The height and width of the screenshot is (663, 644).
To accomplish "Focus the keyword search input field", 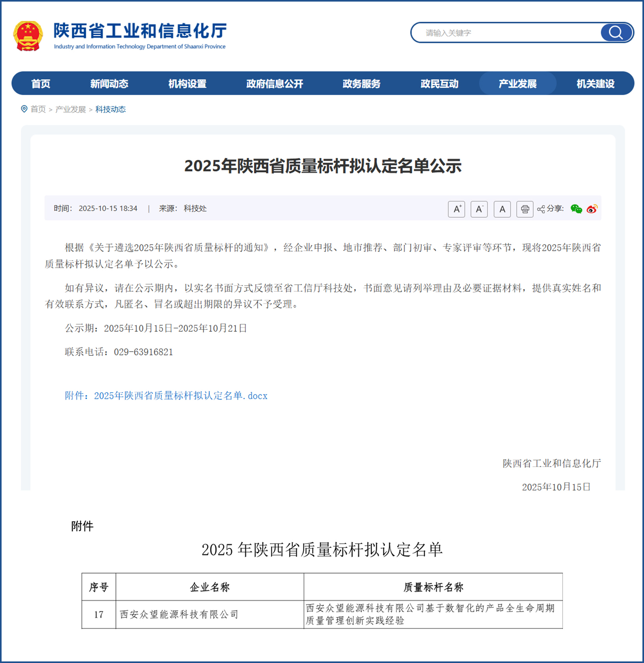I will [506, 33].
